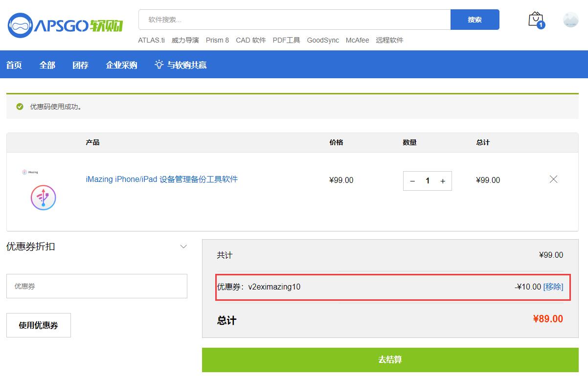The image size is (588, 380).
Task: Click 移除 to remove the coupon
Action: tap(553, 287)
